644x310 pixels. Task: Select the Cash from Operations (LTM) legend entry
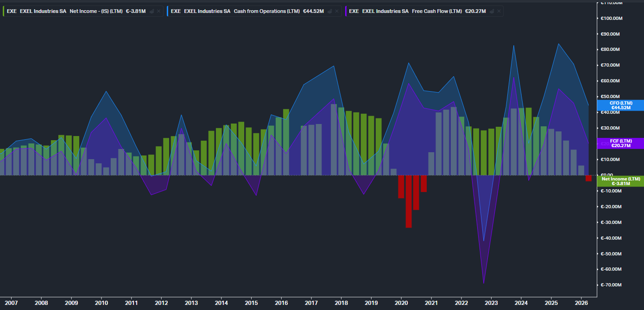click(x=254, y=11)
